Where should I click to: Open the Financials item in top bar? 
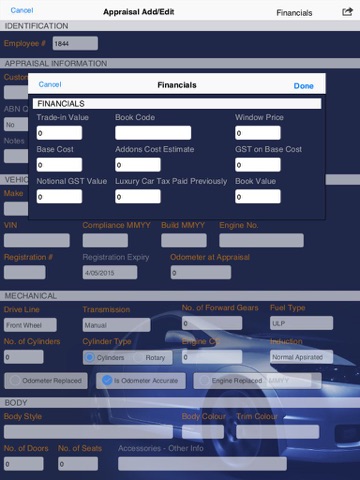click(294, 13)
